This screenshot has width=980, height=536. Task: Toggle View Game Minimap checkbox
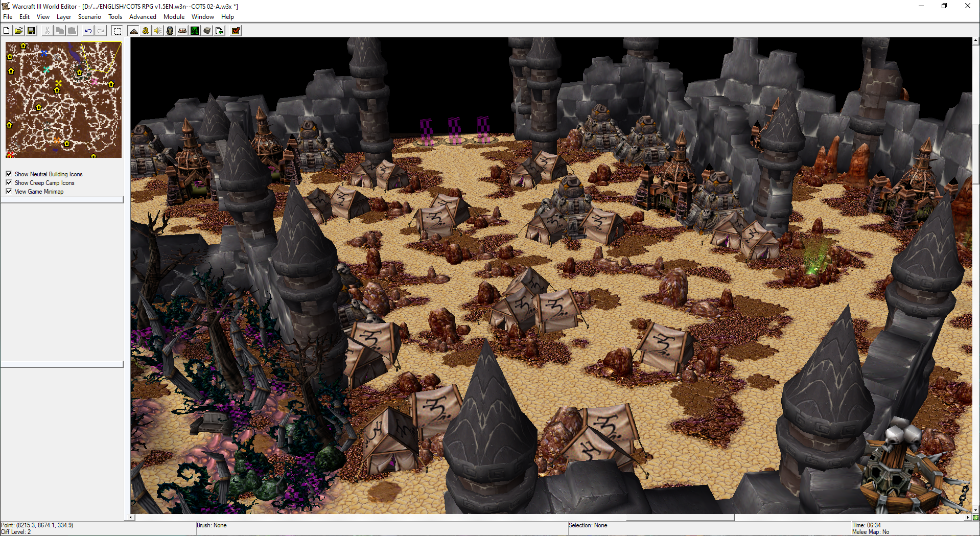click(x=9, y=191)
